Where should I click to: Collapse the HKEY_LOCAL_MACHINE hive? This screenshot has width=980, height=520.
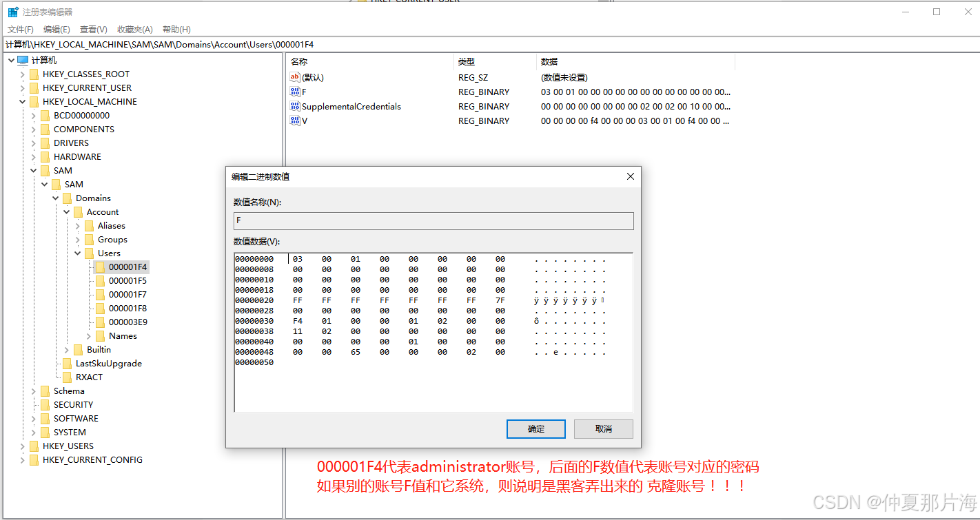(23, 101)
